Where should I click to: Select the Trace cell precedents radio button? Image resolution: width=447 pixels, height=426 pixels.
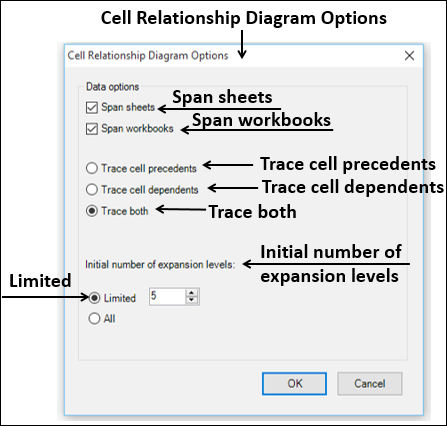click(x=92, y=168)
